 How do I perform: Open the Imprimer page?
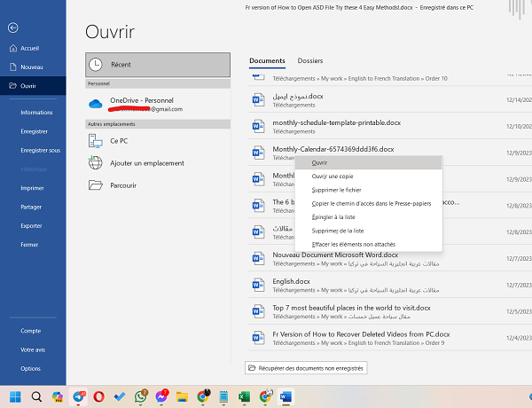tap(33, 188)
